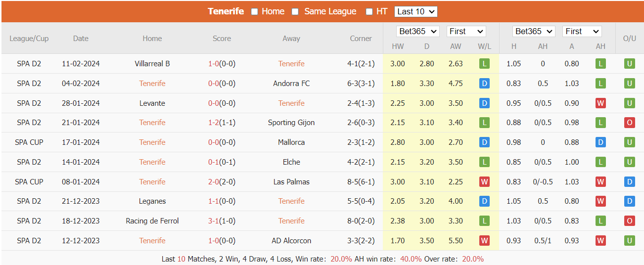The image size is (644, 265).
Task: Open the First dropdown beside handicap Bet365
Action: pos(582,31)
